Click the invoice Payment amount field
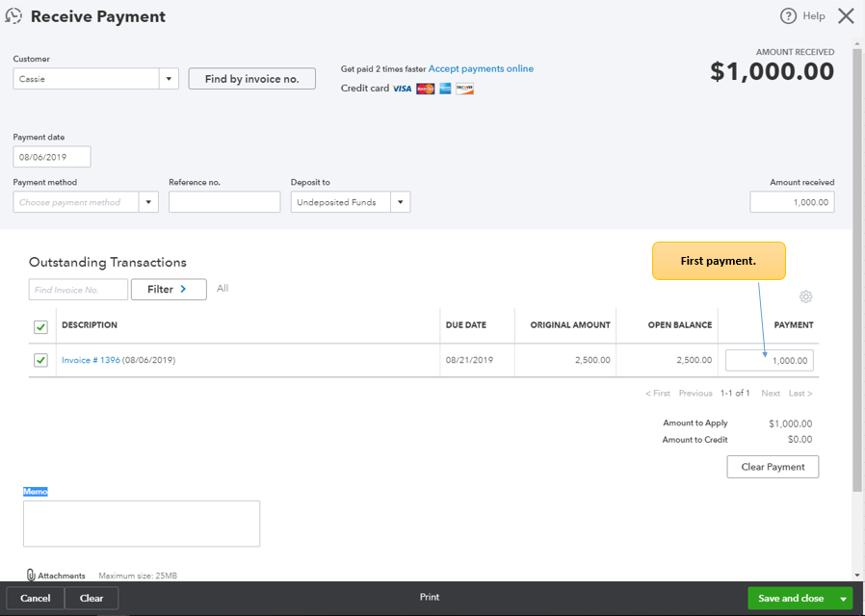The width and height of the screenshot is (865, 616). tap(770, 360)
